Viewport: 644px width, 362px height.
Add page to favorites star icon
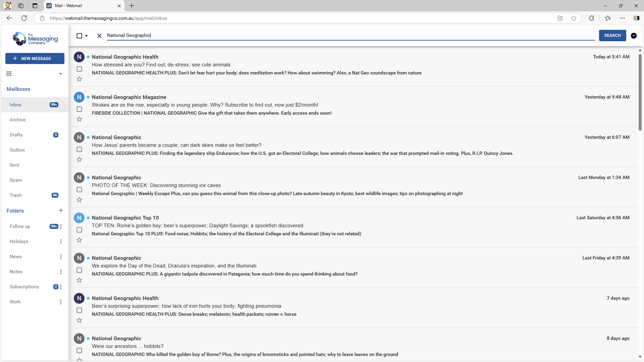click(573, 18)
